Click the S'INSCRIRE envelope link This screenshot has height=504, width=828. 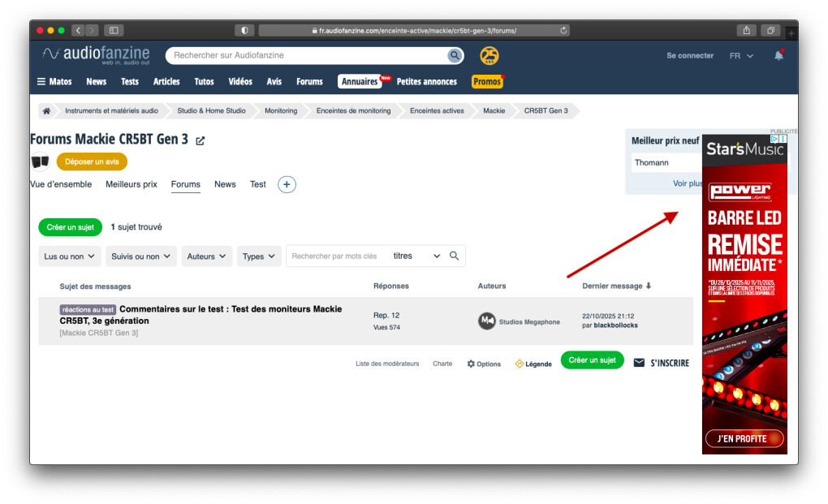661,363
